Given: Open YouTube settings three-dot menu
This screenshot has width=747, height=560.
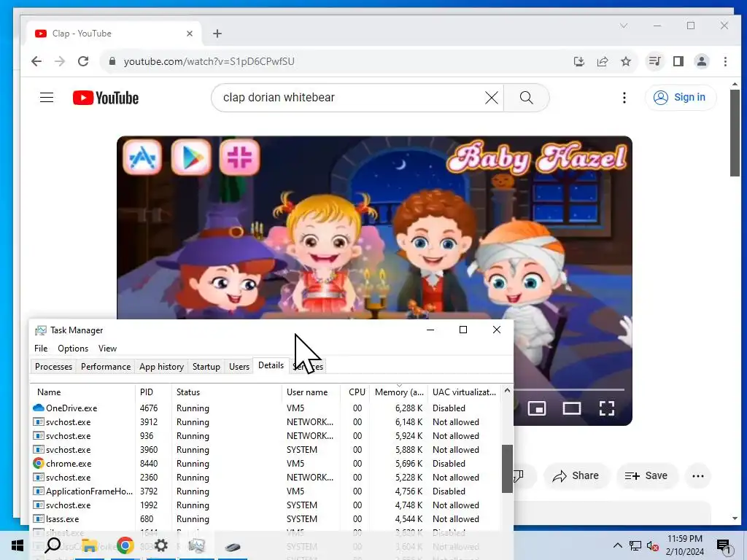Looking at the screenshot, I should [x=624, y=98].
